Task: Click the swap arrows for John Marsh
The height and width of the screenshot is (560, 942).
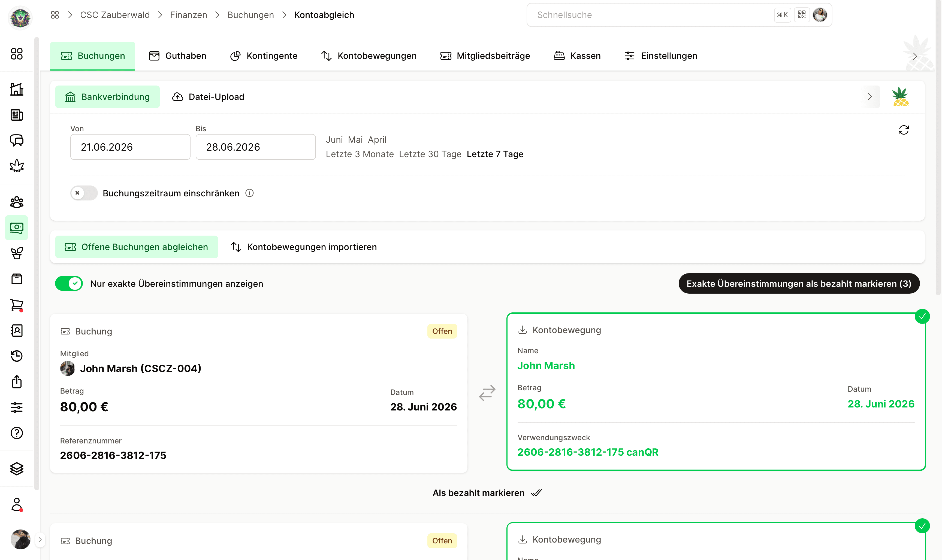Action: (487, 393)
